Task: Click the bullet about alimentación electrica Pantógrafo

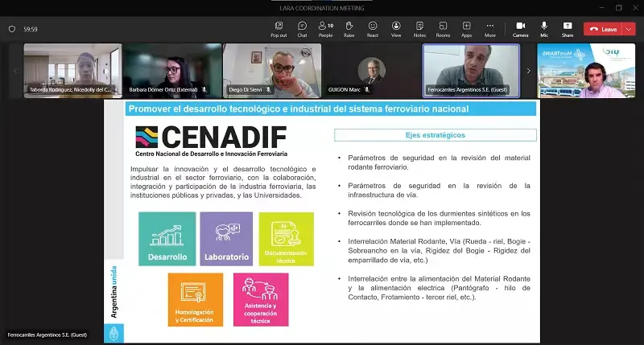Action: pos(439,288)
